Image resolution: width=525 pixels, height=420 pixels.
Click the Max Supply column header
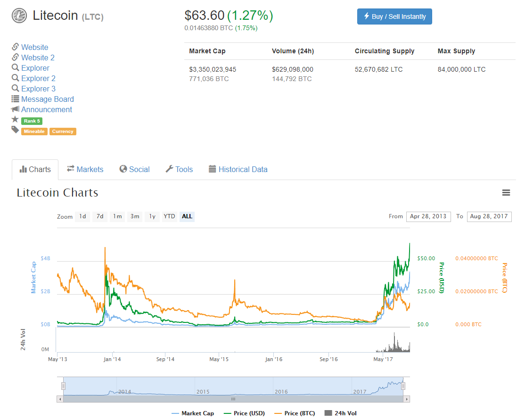(x=456, y=51)
